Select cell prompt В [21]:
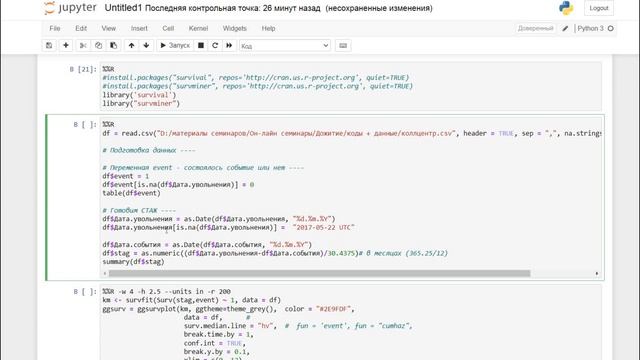This screenshot has width=640, height=360. tap(83, 69)
